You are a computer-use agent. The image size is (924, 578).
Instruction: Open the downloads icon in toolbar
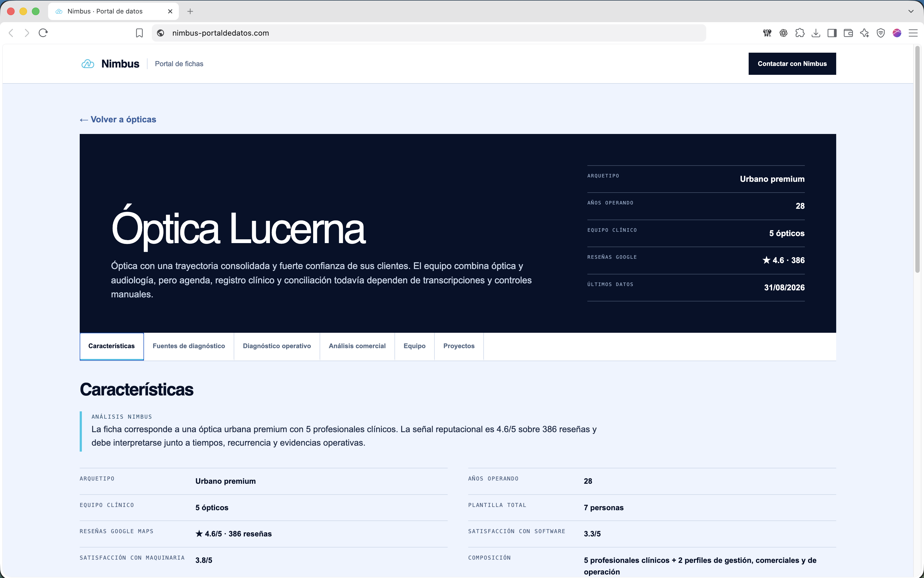click(x=816, y=33)
